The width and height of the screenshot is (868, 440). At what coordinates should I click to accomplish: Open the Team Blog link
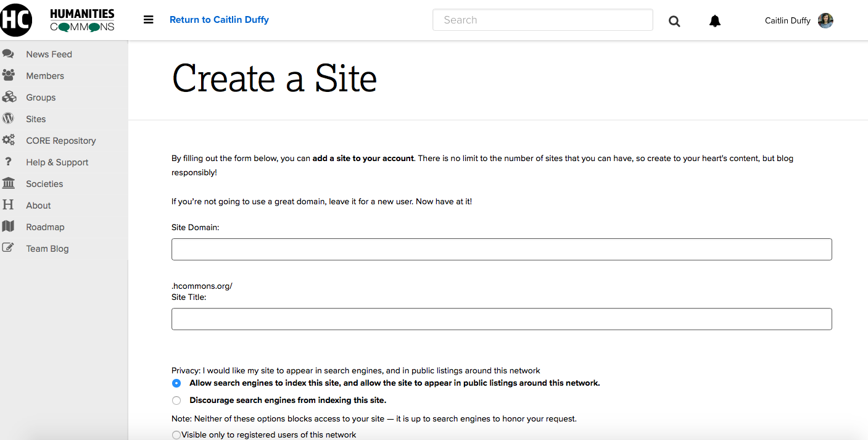click(47, 249)
